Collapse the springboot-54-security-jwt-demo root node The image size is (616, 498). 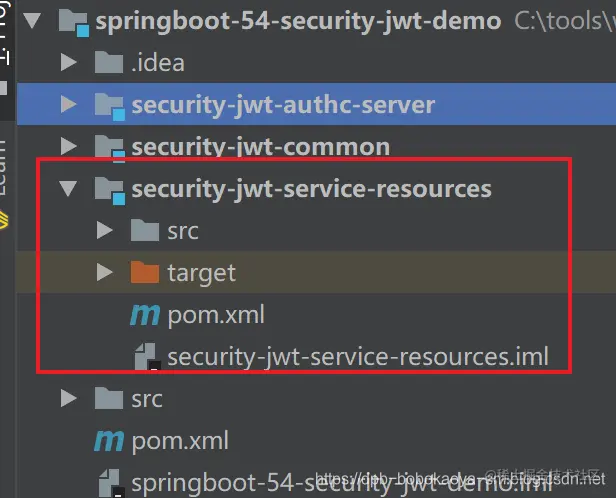[32, 21]
